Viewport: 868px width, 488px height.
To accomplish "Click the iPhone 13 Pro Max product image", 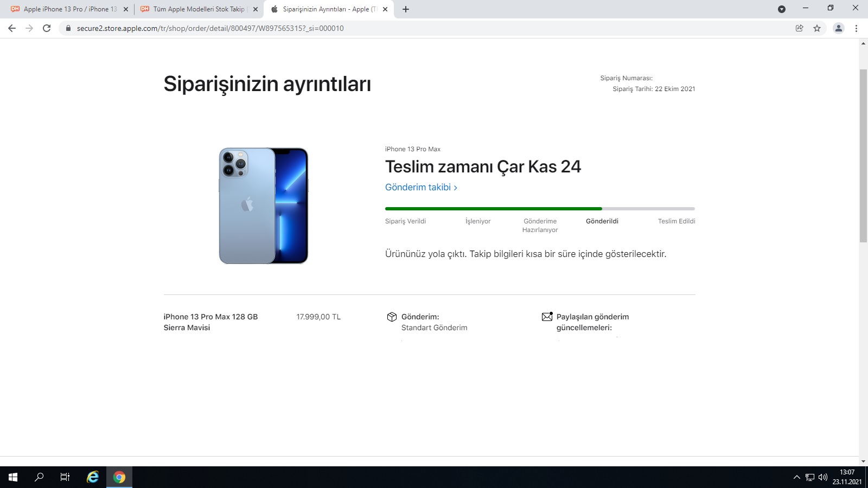I will coord(264,206).
